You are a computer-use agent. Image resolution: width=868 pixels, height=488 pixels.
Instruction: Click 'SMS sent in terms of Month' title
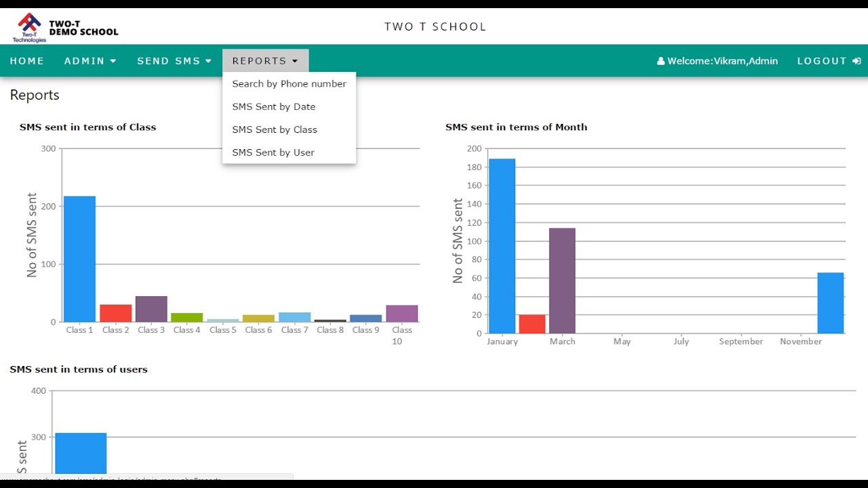(x=516, y=127)
